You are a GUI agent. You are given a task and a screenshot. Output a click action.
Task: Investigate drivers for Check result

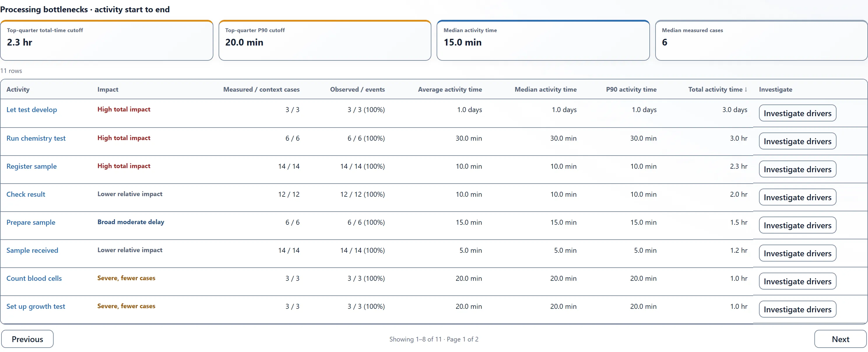[797, 197]
